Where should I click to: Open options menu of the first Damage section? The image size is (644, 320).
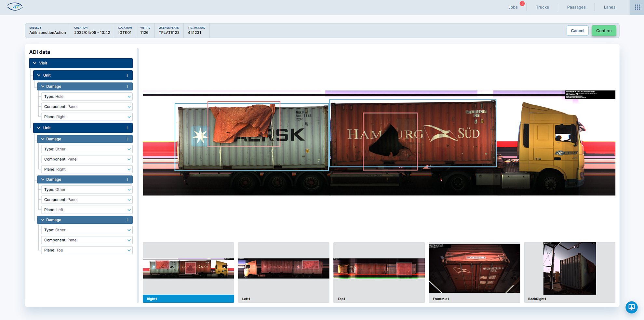[x=127, y=86]
